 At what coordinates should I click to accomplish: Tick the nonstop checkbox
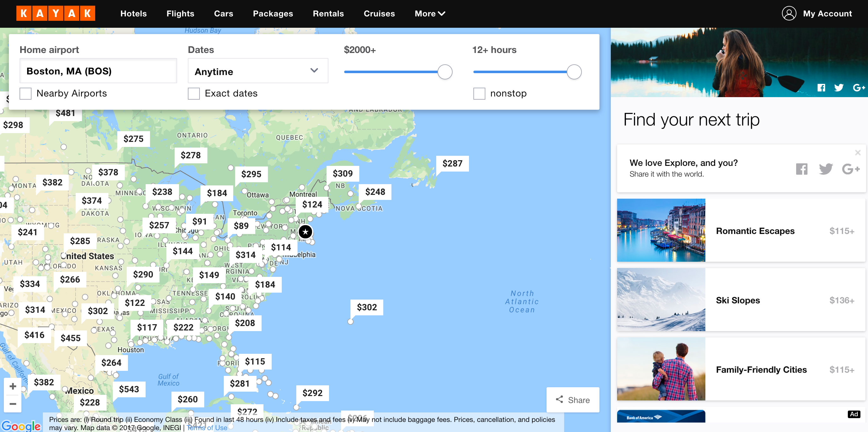point(479,93)
